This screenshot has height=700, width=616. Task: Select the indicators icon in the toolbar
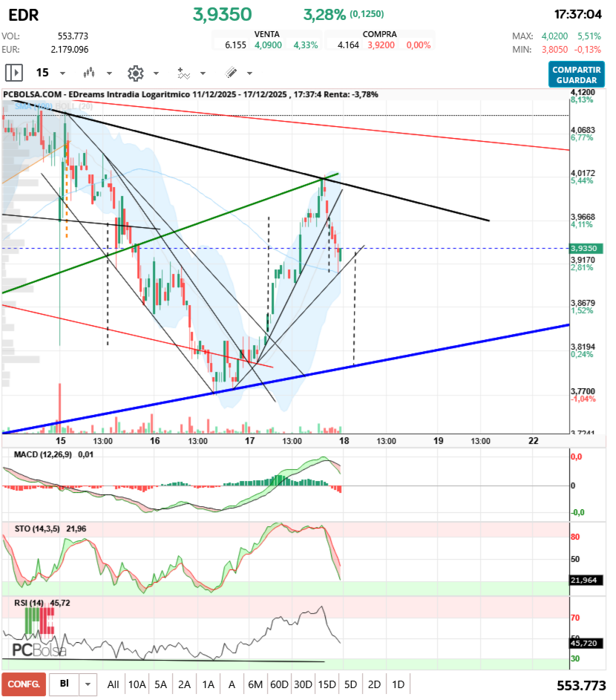tap(183, 73)
